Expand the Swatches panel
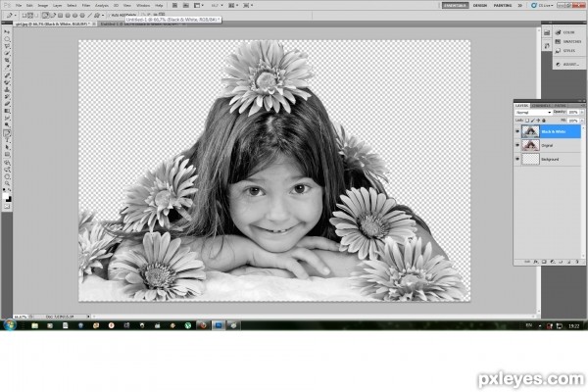This screenshot has width=588, height=392. click(568, 41)
